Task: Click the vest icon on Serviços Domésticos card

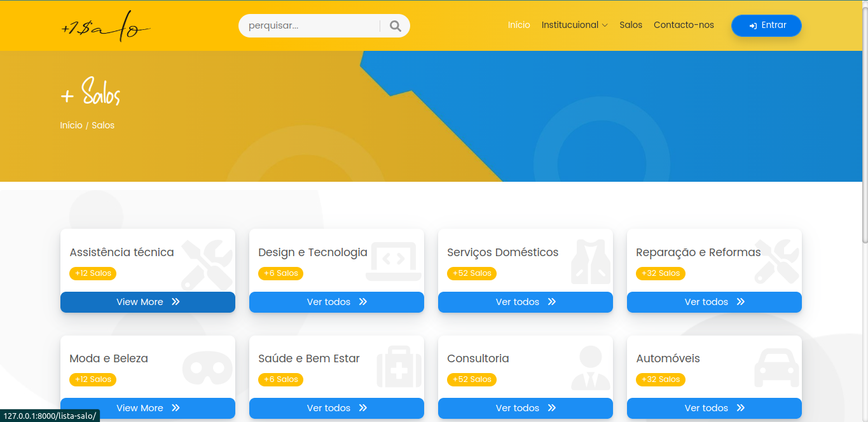Action: (590, 262)
